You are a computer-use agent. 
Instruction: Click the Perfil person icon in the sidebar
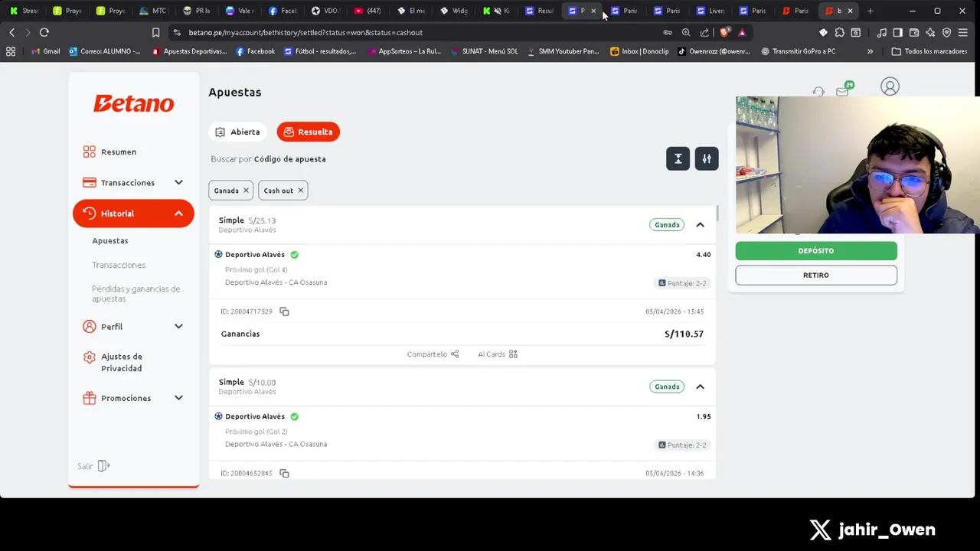pos(90,326)
